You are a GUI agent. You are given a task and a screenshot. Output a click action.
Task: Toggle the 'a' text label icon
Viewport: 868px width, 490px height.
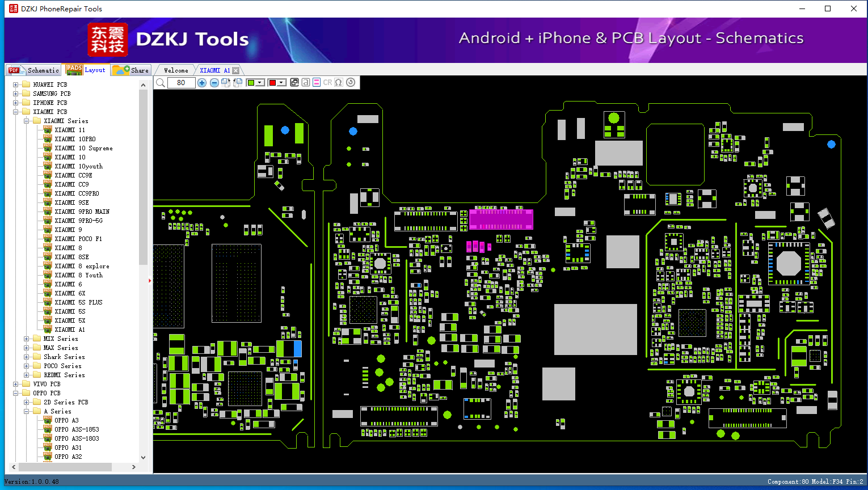(306, 82)
